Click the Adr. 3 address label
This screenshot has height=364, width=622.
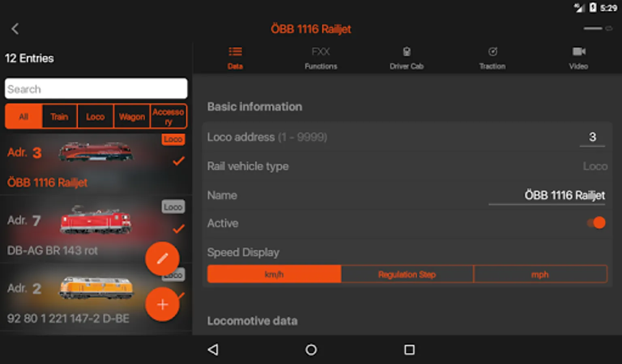click(24, 152)
